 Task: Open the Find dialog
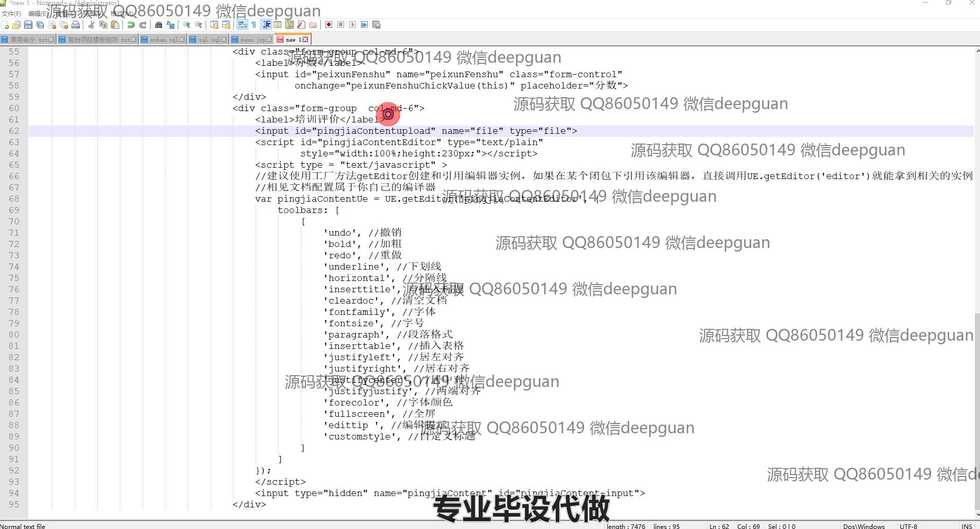[x=158, y=25]
